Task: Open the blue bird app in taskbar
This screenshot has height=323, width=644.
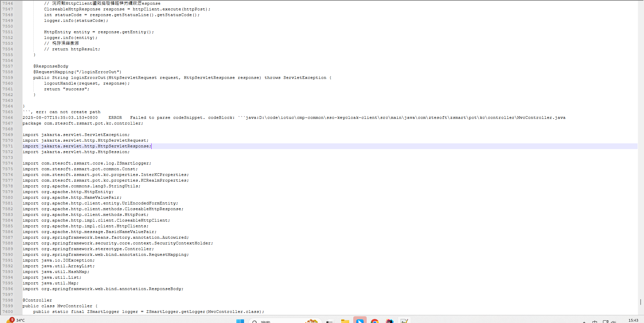Action: click(x=360, y=321)
